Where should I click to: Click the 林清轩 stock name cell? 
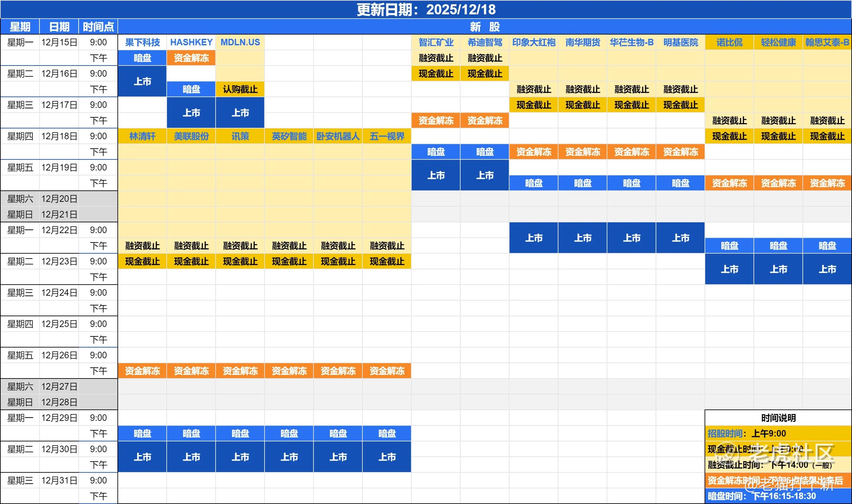point(142,136)
